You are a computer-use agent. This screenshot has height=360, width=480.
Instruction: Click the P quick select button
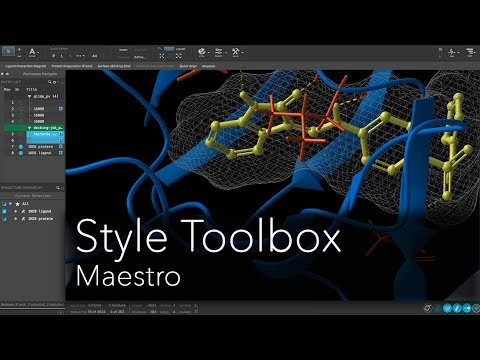pos(54,56)
